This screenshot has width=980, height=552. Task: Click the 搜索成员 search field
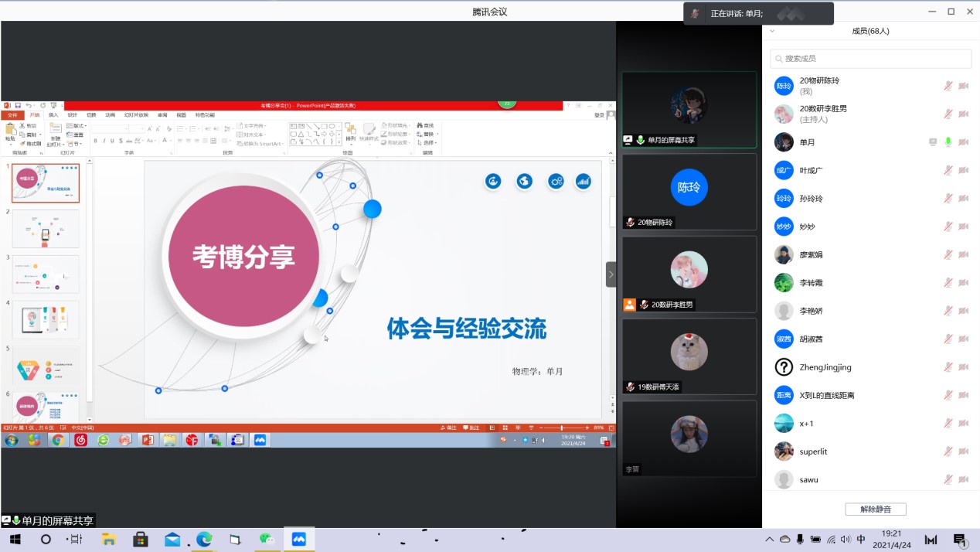point(870,59)
